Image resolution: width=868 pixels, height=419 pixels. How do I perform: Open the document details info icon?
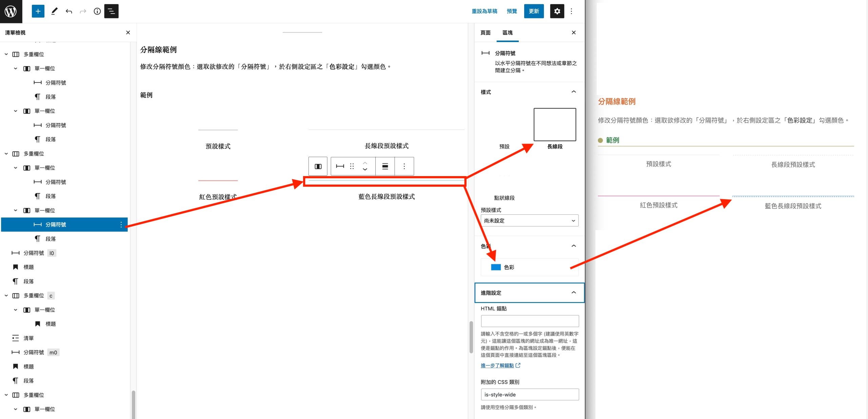[x=97, y=11]
